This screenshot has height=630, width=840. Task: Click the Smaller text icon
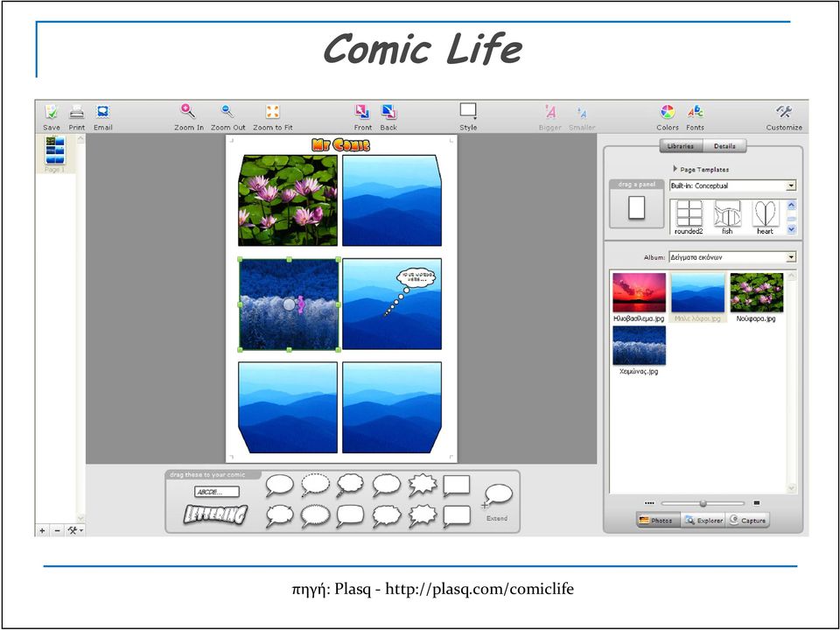(582, 113)
